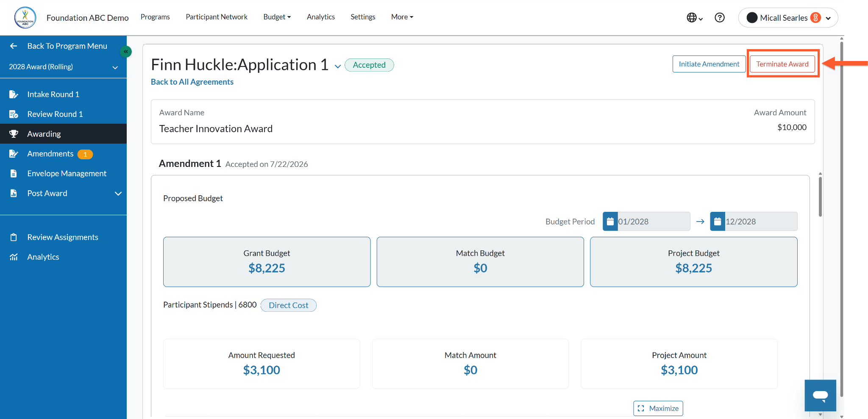Open the Programs menu

(x=155, y=17)
